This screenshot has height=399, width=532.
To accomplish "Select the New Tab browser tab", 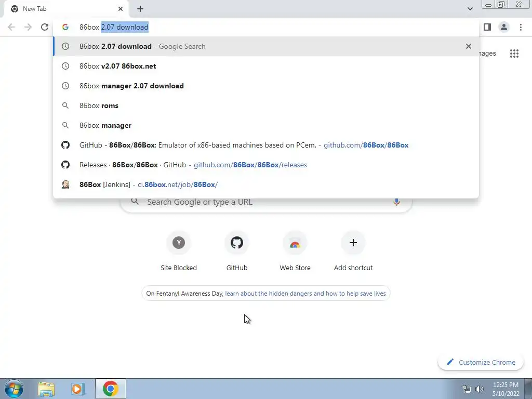I will click(x=66, y=9).
